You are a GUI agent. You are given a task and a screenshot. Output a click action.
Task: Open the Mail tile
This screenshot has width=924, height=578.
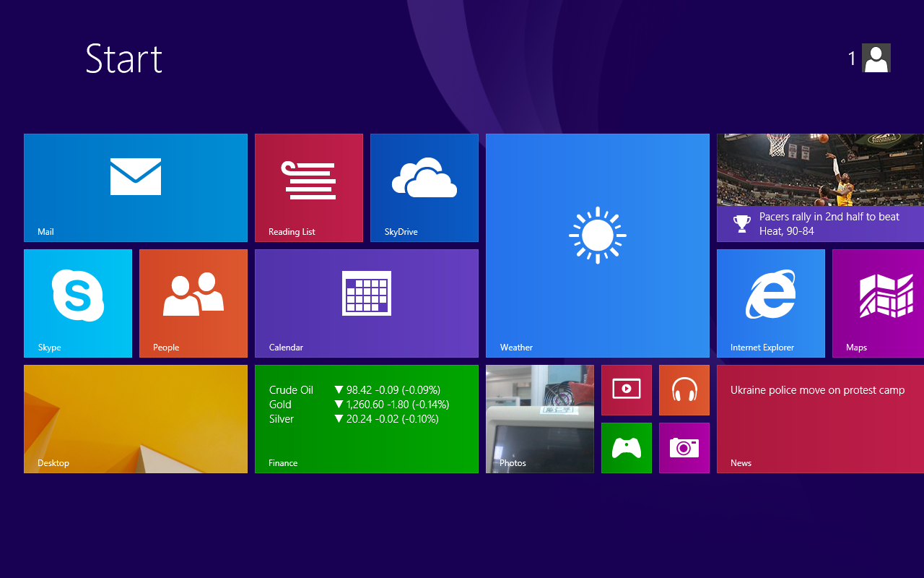tap(136, 188)
